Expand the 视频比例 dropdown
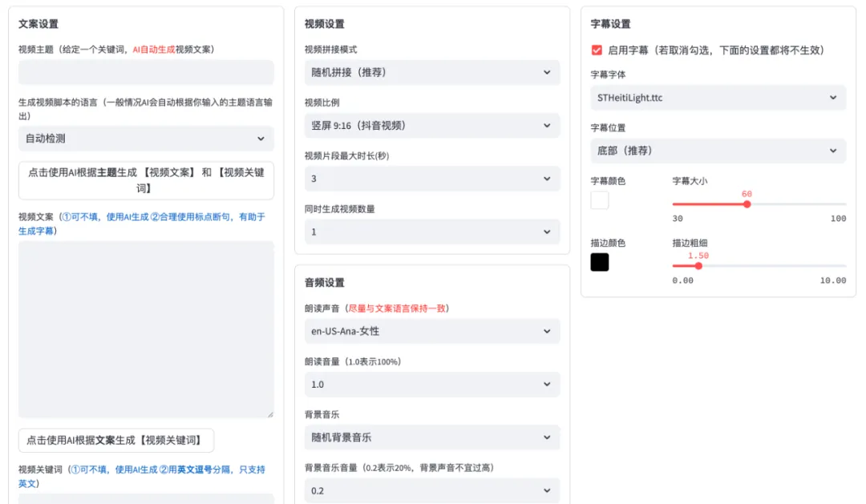 tap(431, 126)
